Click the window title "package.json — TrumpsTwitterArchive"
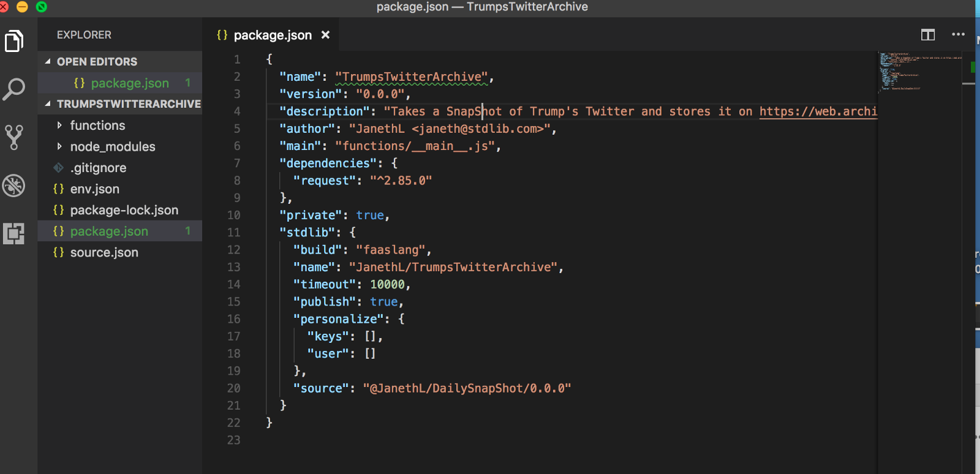 482,7
